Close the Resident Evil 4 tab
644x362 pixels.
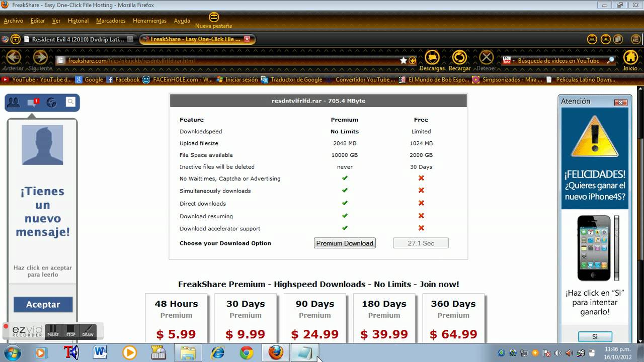coord(130,39)
